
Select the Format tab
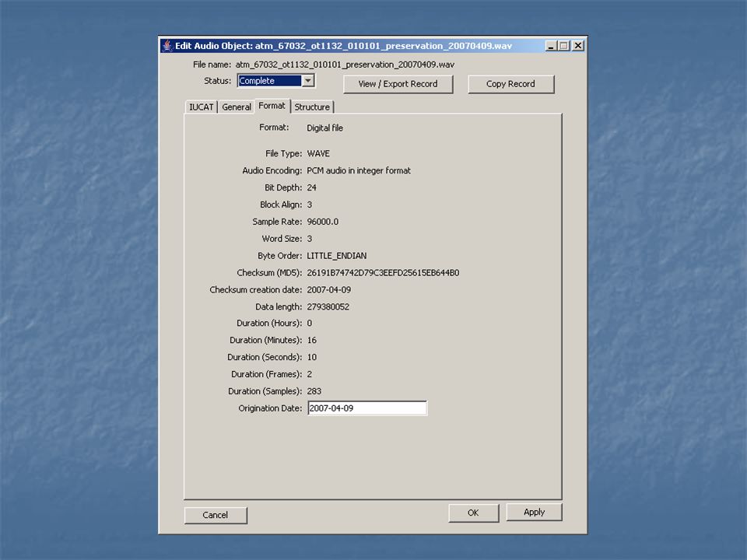click(x=272, y=106)
